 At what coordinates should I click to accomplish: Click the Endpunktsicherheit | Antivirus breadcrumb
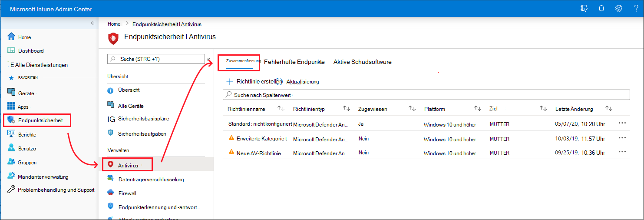click(167, 24)
